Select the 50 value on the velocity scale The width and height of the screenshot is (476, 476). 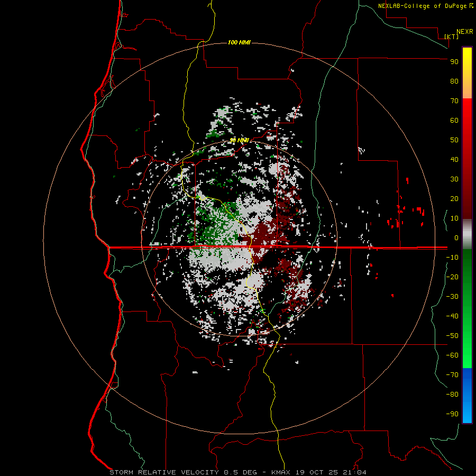[x=454, y=140]
